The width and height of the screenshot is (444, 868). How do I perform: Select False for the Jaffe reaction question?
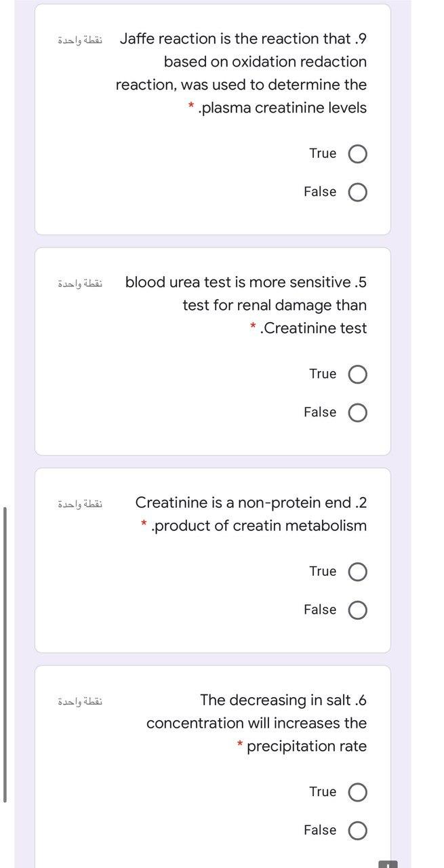pos(357,192)
